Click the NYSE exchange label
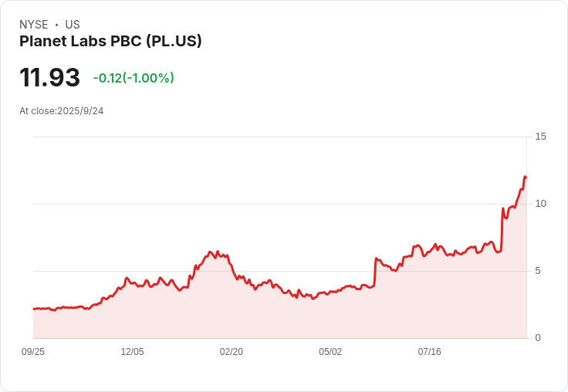 coord(33,25)
